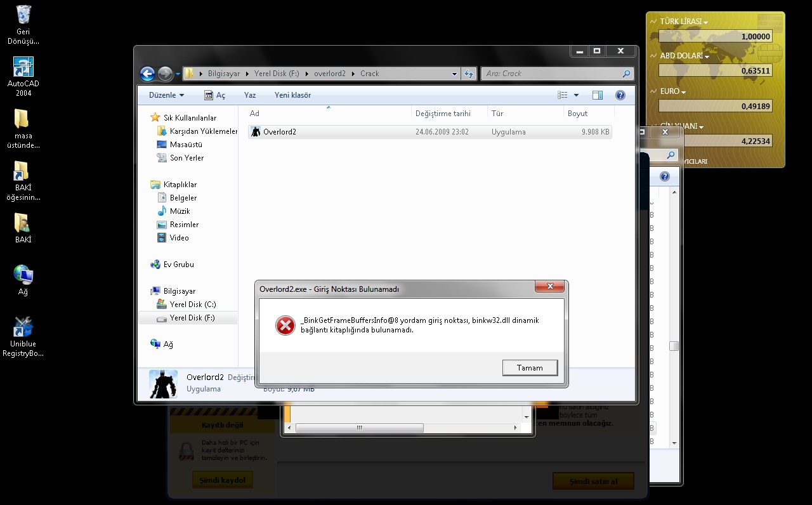Viewport: 812px width, 505px height.
Task: Toggle the preview pane icon
Action: point(597,95)
